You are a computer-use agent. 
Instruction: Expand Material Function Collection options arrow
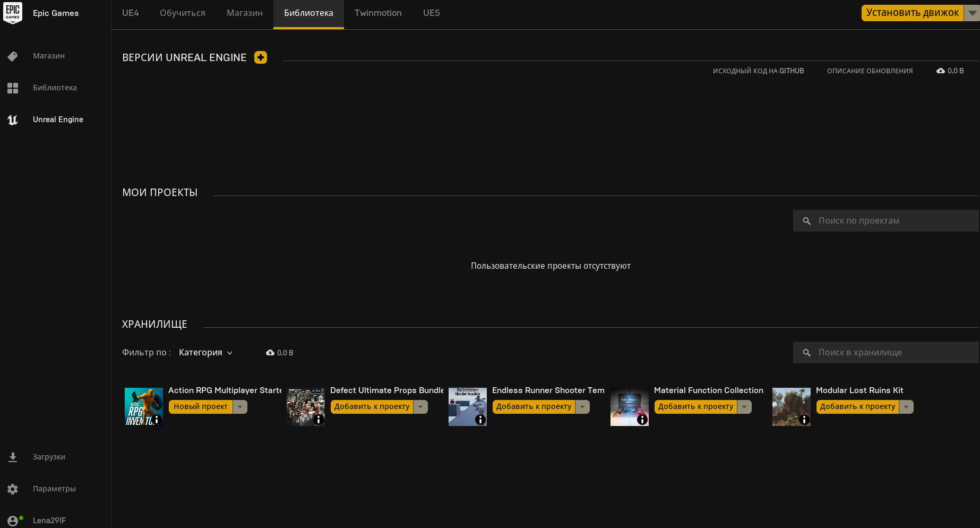744,407
